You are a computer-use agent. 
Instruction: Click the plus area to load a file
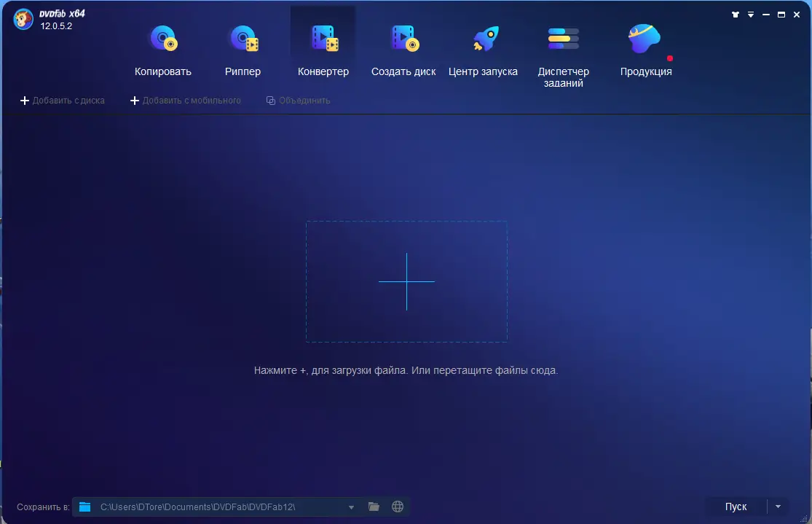click(x=406, y=281)
